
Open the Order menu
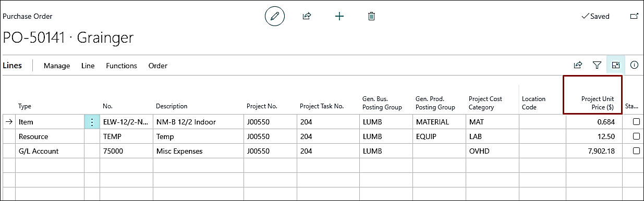pyautogui.click(x=158, y=66)
